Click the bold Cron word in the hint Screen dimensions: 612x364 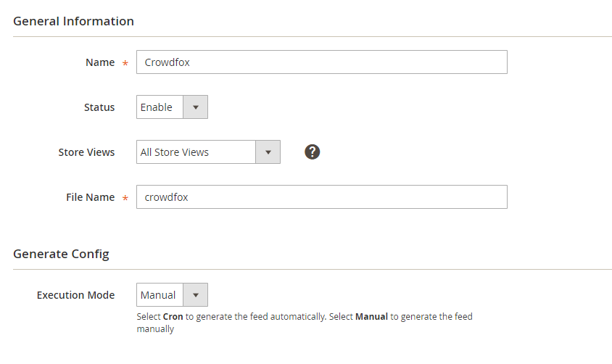(x=173, y=317)
